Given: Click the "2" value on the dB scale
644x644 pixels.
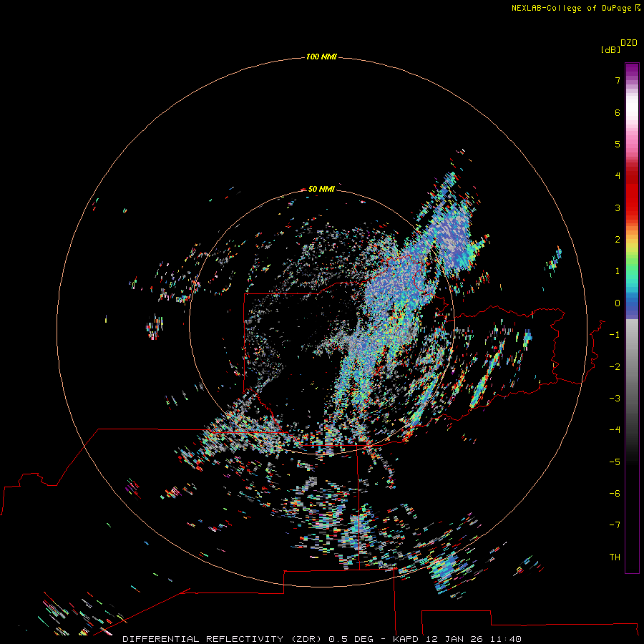Looking at the screenshot, I should click(x=618, y=240).
